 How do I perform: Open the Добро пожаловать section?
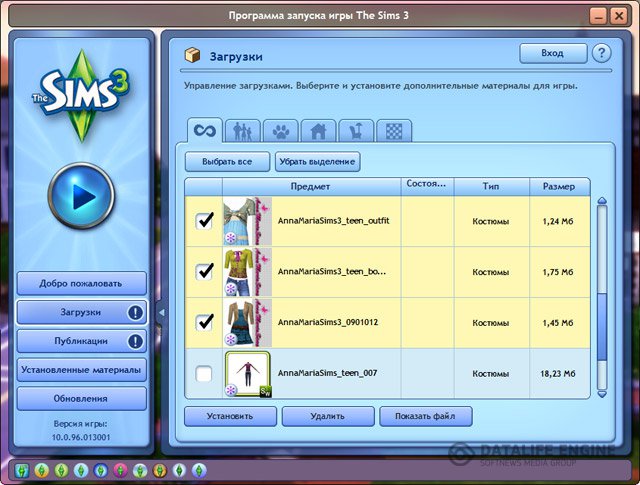[81, 283]
